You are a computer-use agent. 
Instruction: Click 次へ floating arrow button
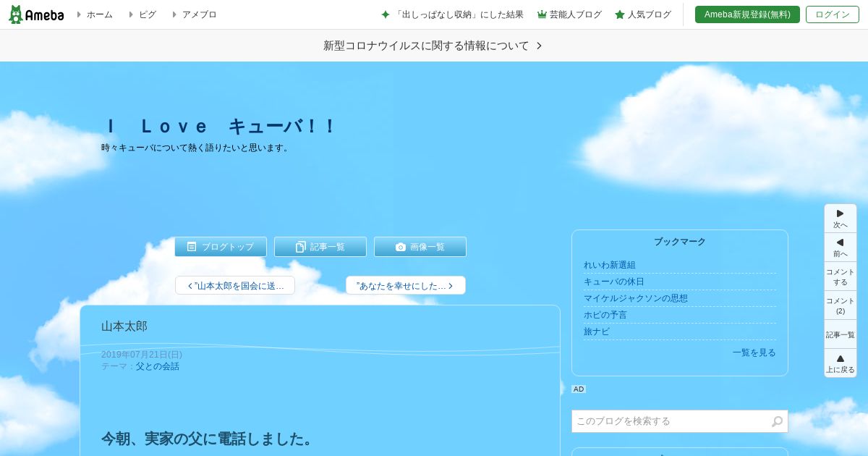[841, 218]
